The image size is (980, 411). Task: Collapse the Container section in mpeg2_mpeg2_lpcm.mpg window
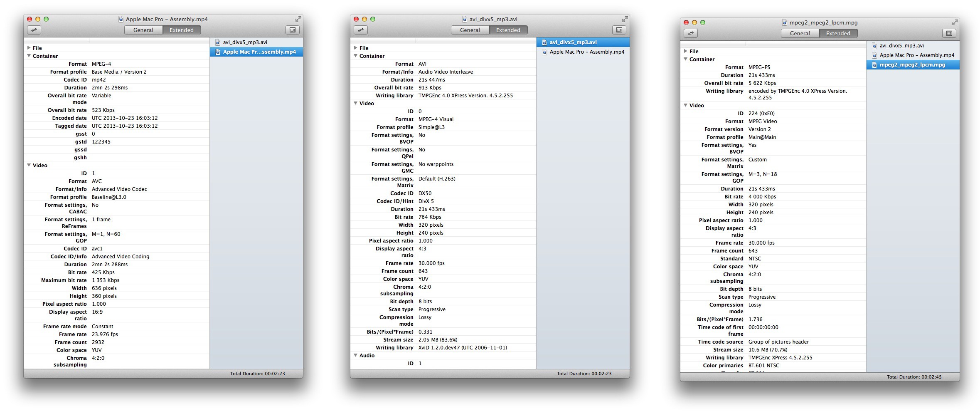coord(686,59)
